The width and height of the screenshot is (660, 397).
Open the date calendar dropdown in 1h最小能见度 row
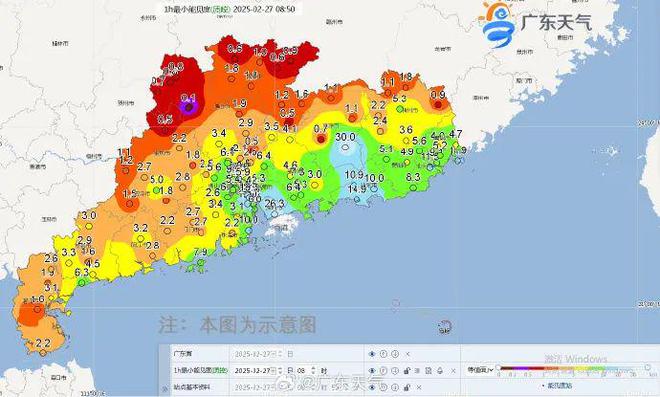(273, 370)
